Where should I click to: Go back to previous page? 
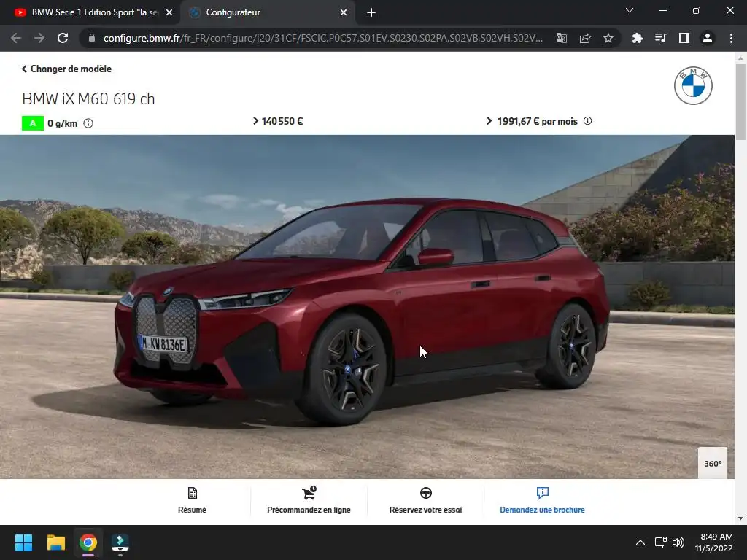[x=16, y=38]
